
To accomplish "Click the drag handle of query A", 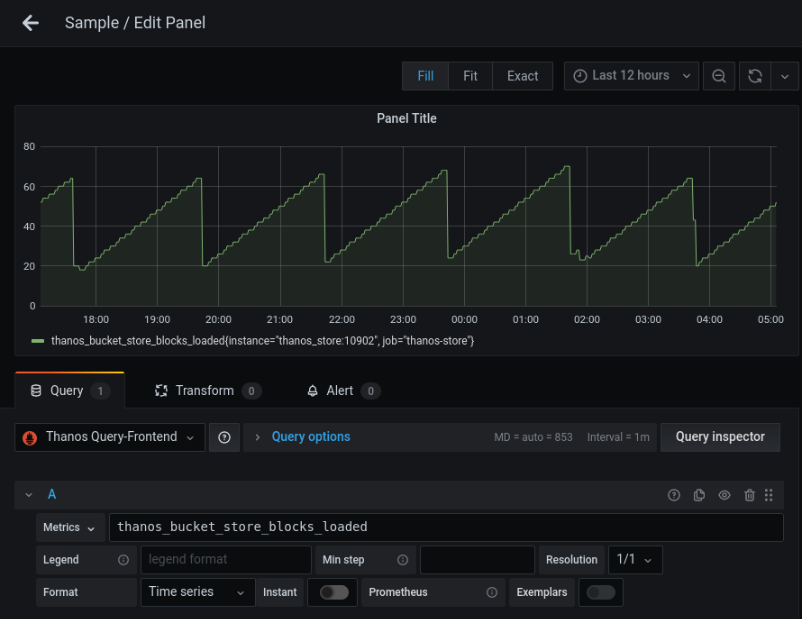I will tap(769, 495).
